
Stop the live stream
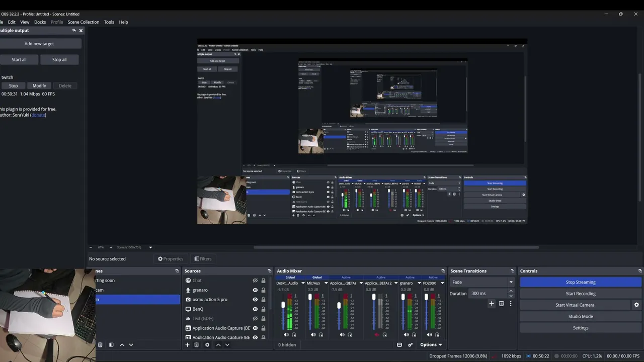[581, 282]
